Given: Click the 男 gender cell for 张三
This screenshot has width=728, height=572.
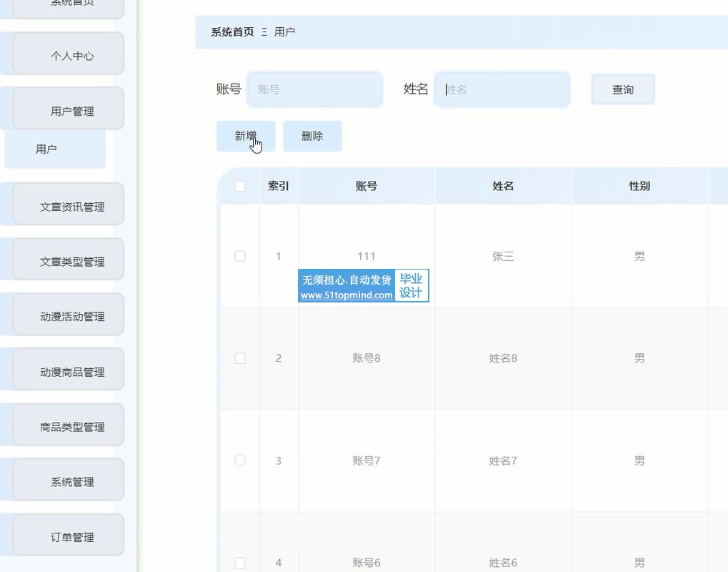Looking at the screenshot, I should 640,256.
